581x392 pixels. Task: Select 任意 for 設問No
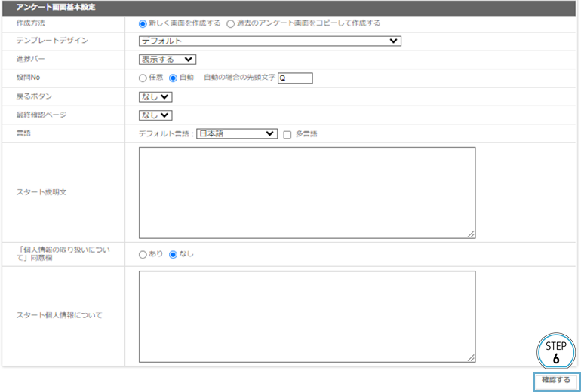(143, 78)
